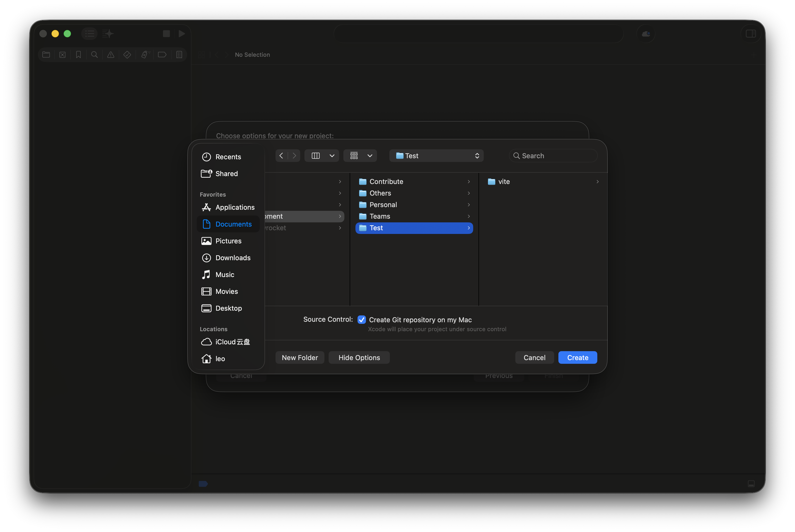Select the Teams folder

pos(414,216)
